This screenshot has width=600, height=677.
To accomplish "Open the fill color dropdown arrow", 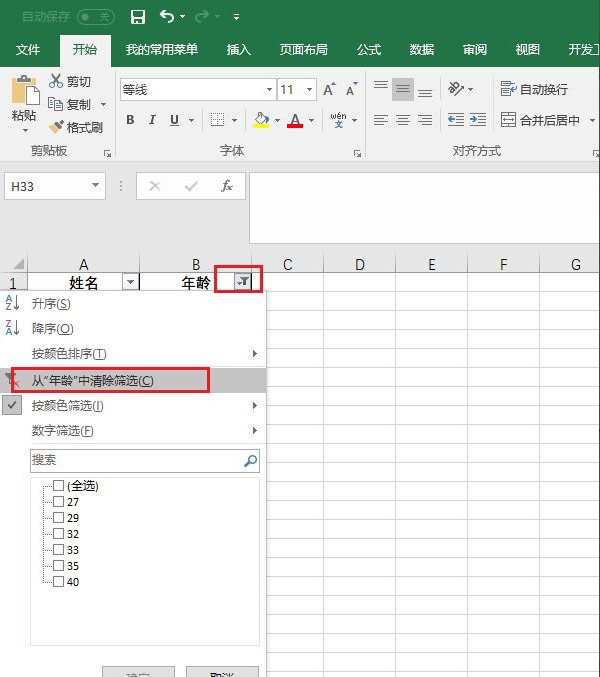I will pos(277,120).
